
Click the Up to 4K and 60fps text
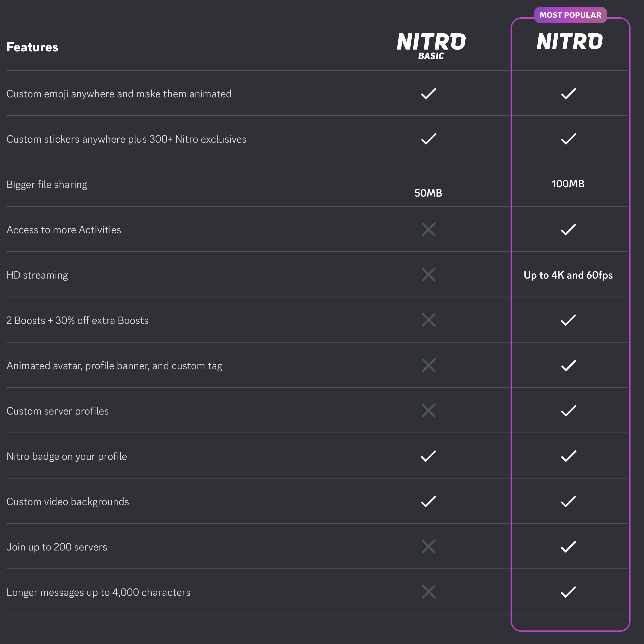(x=568, y=275)
